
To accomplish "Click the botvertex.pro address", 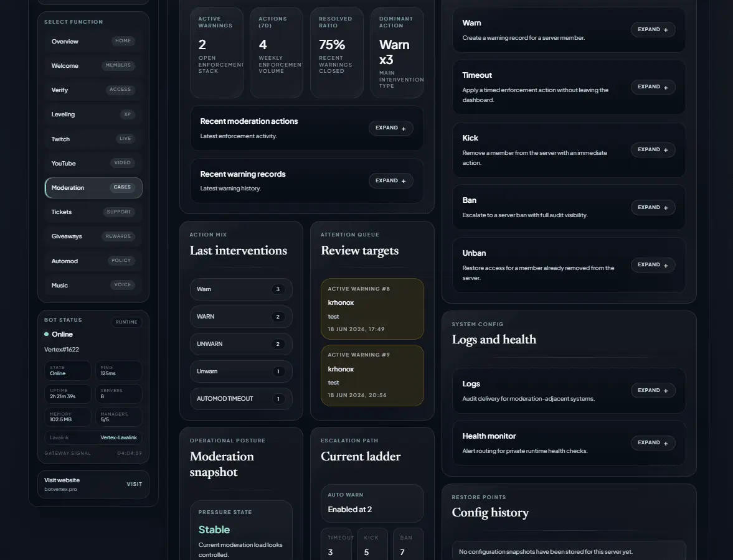I will pyautogui.click(x=61, y=489).
